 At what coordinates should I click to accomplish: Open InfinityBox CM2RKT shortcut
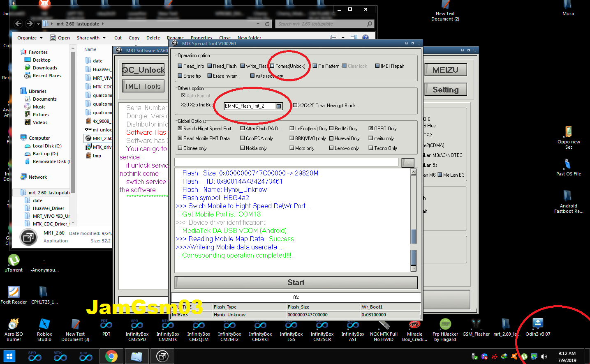tap(260, 330)
